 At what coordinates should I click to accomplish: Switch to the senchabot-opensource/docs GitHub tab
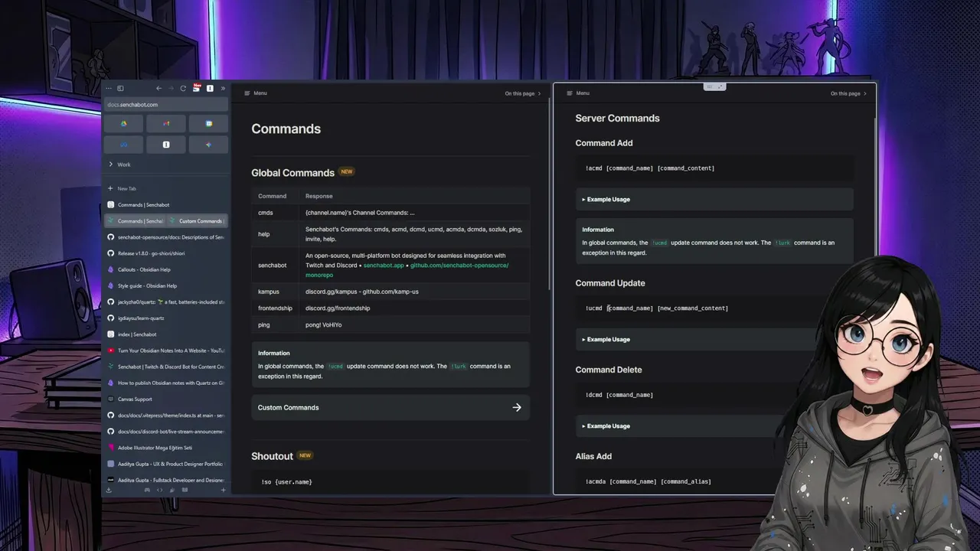click(166, 237)
